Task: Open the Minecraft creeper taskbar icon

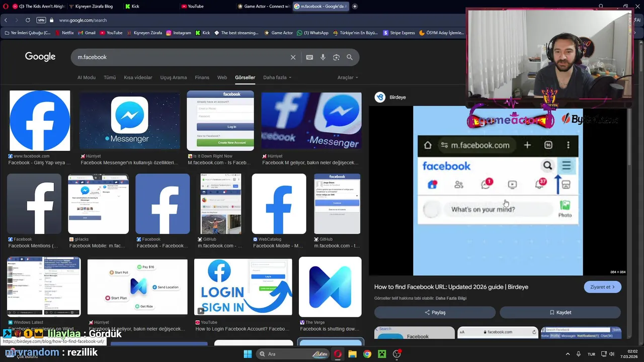Action: point(382,354)
